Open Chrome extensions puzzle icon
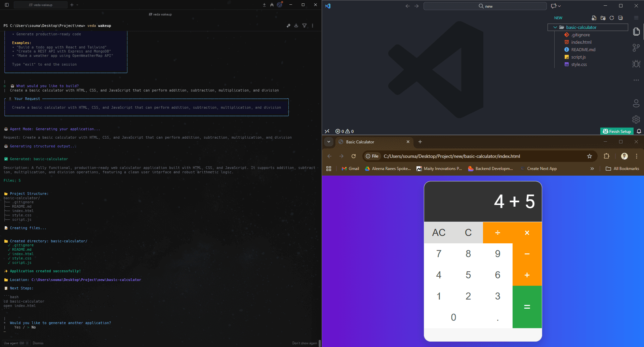Screen dimensions: 644x347 [606, 156]
